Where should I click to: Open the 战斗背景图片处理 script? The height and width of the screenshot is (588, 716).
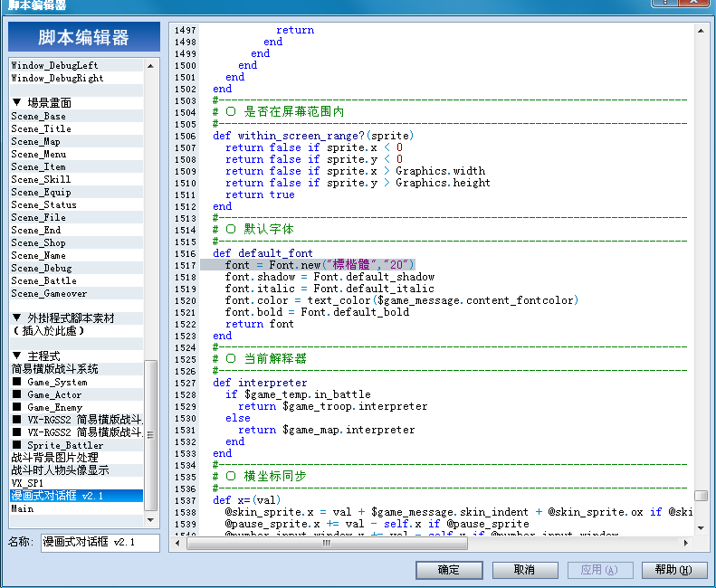click(77, 458)
